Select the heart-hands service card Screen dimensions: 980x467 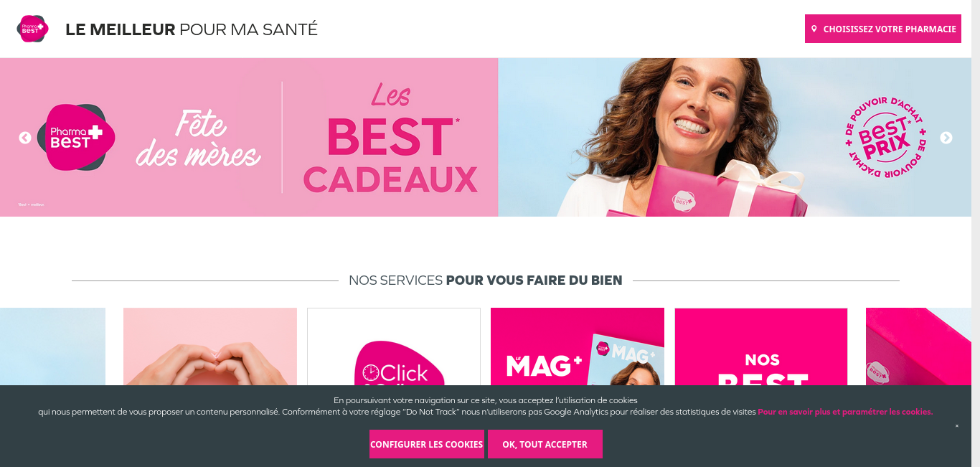click(x=210, y=347)
